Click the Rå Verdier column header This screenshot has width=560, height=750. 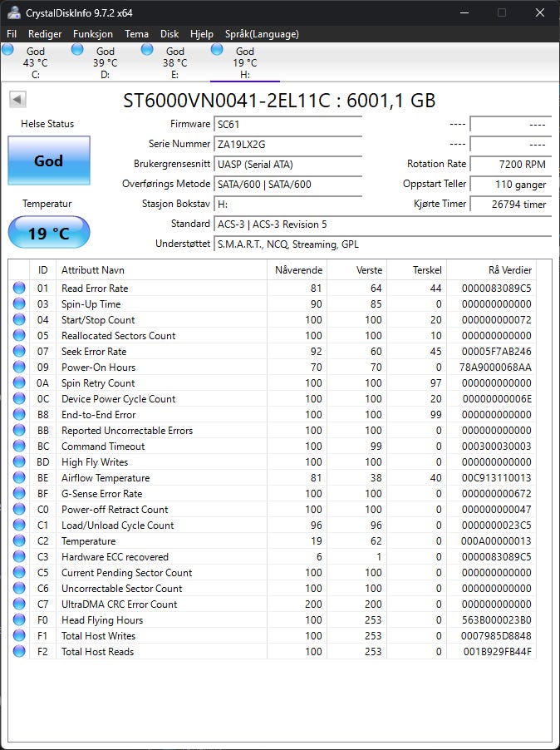tap(492, 270)
